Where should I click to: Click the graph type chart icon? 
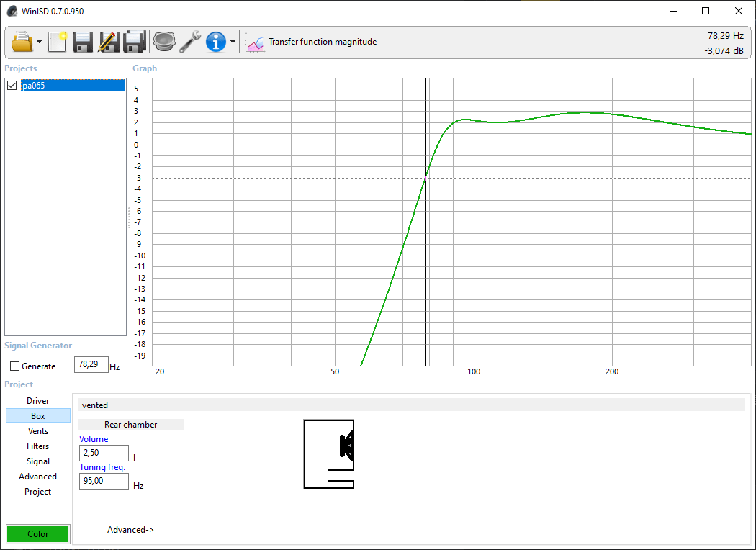(x=255, y=42)
